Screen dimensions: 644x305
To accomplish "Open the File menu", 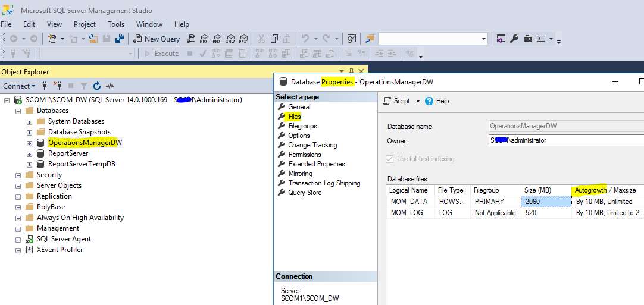I will [x=6, y=24].
